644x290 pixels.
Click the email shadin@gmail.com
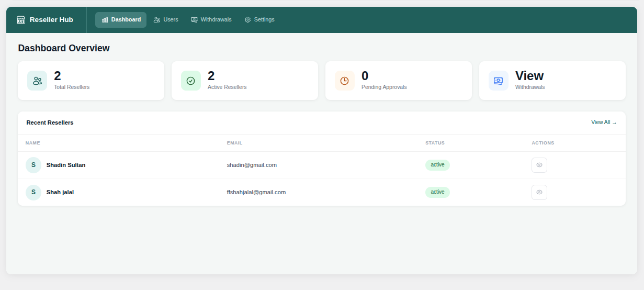252,165
